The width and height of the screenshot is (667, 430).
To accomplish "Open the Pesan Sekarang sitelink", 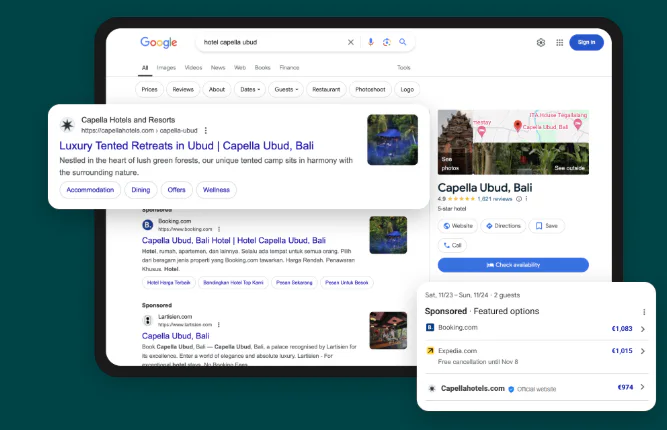I will [294, 282].
